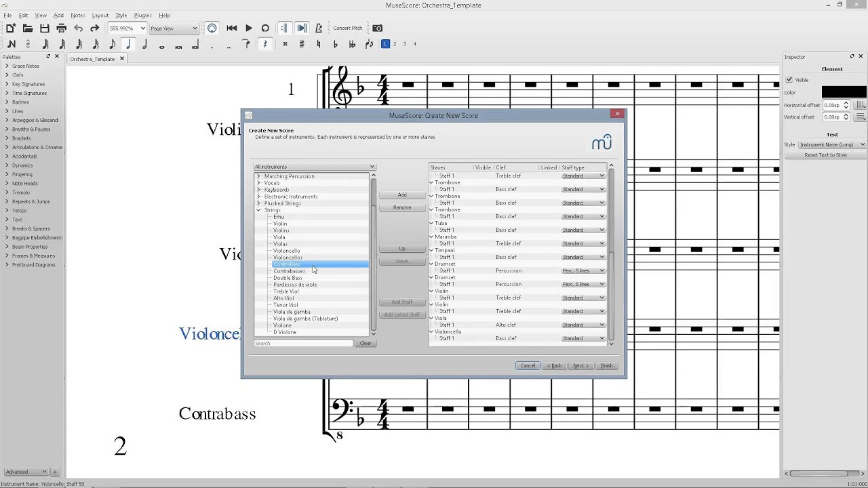Click the black Color swatch in Inspector
The image size is (868, 488).
tap(844, 92)
